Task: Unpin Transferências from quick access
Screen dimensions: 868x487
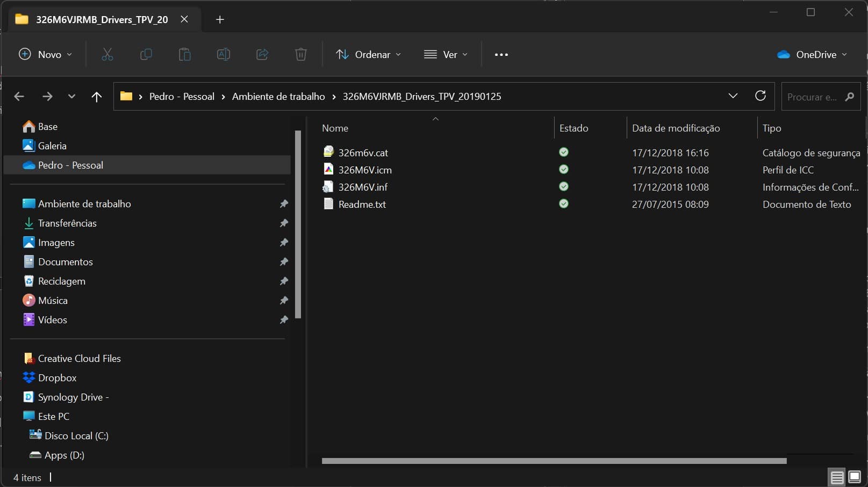Action: click(x=284, y=223)
